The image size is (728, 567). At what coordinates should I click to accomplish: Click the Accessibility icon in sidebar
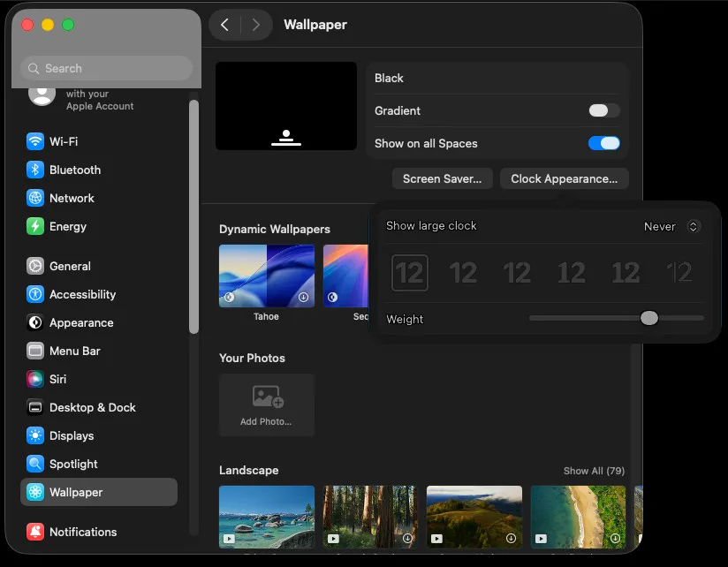click(35, 294)
